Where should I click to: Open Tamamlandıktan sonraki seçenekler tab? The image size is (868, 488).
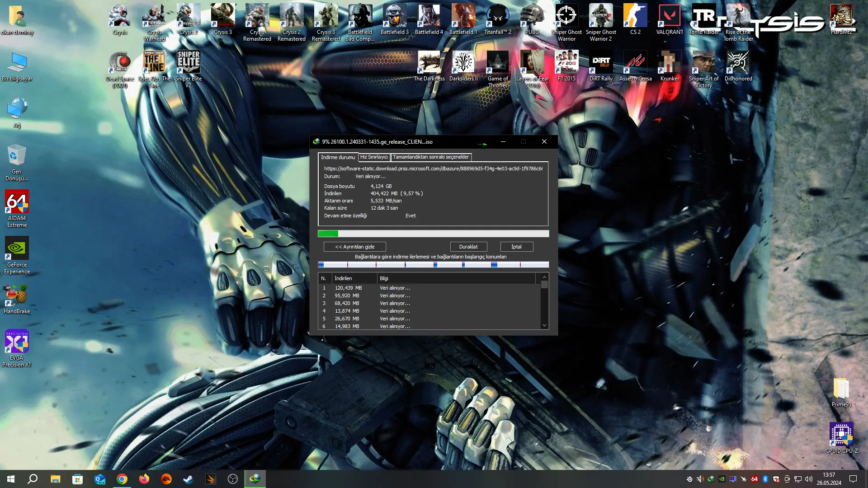click(x=431, y=157)
